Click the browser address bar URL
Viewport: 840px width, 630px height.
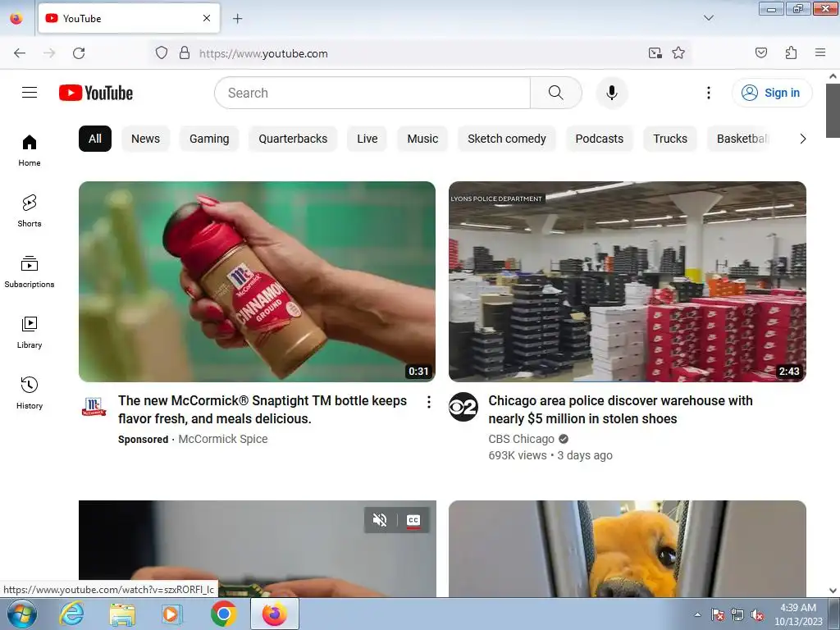coord(263,53)
